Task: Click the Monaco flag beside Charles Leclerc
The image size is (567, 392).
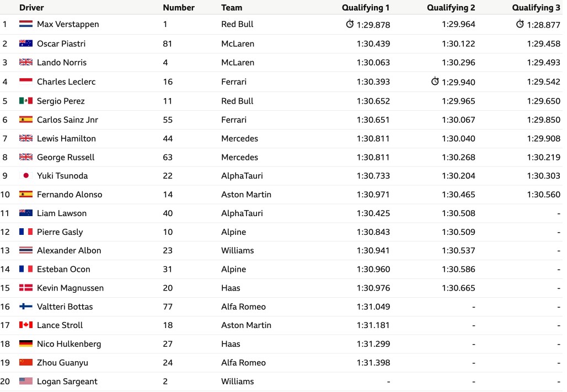Action: tap(26, 82)
